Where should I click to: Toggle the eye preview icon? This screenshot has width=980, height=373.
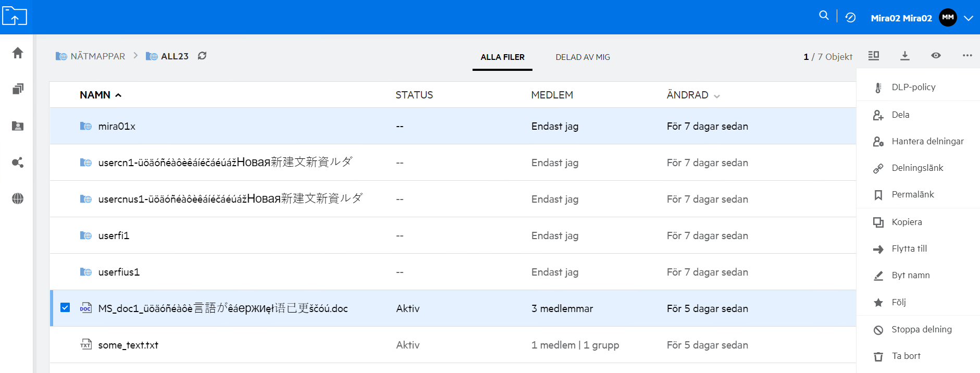(x=936, y=56)
